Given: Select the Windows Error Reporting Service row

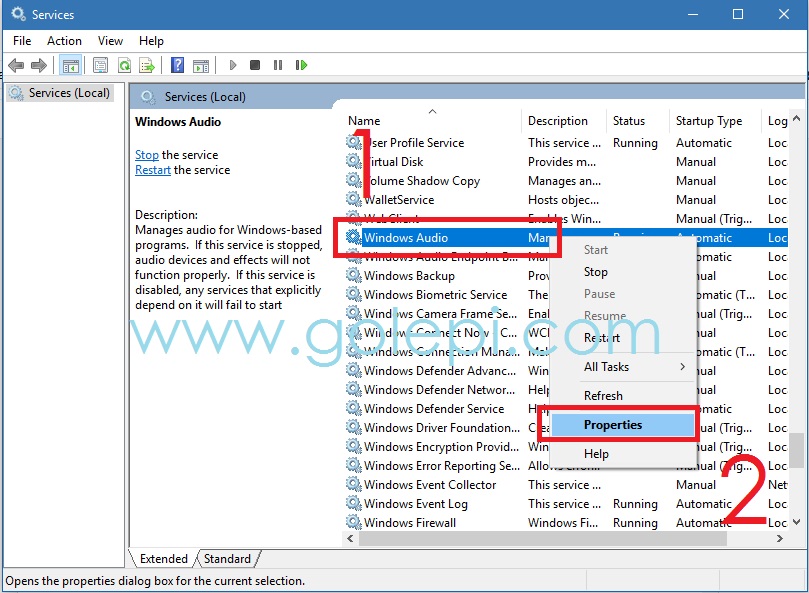Looking at the screenshot, I should tap(566, 466).
